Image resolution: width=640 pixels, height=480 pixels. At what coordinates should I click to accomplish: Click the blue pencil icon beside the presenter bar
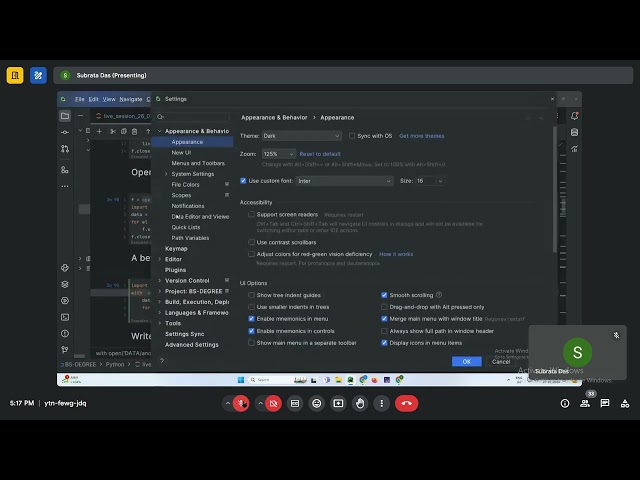click(x=38, y=76)
